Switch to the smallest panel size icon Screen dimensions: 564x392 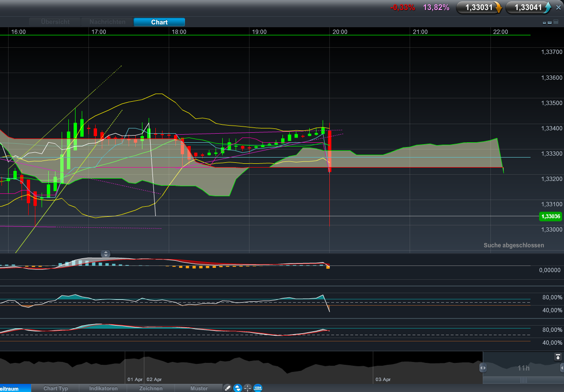(544, 22)
